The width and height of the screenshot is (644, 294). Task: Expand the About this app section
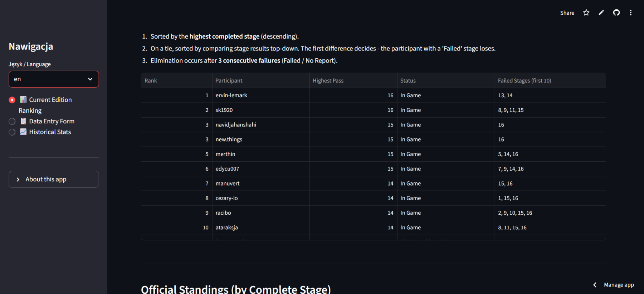[x=54, y=179]
